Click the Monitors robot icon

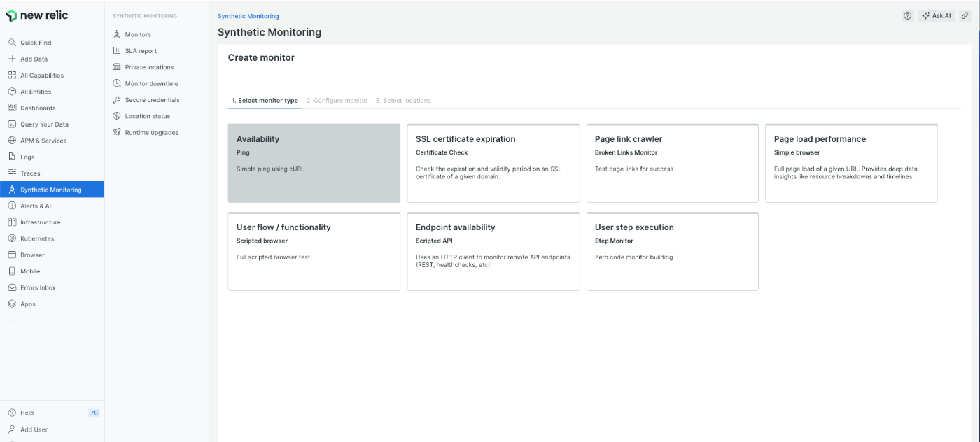pyautogui.click(x=118, y=34)
